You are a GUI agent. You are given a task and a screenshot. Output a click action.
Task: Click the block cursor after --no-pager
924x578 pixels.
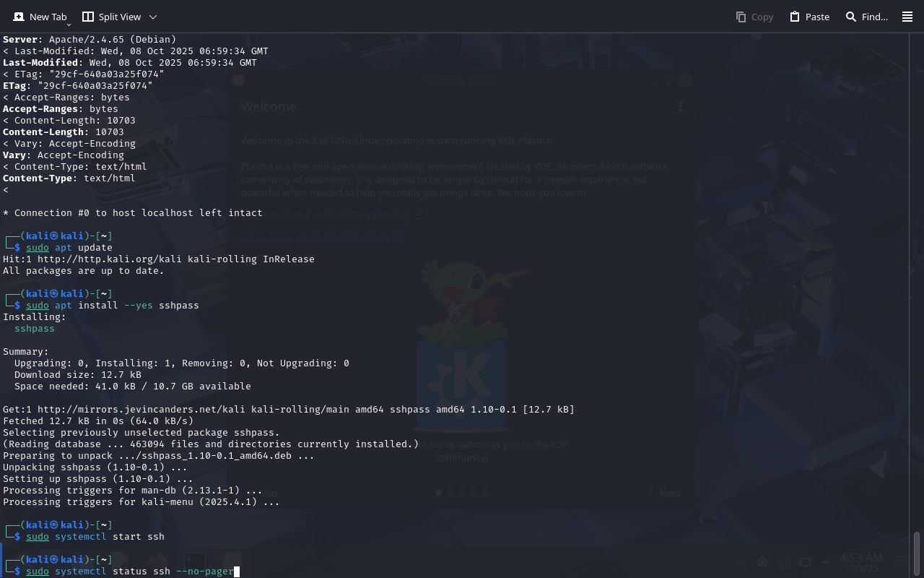237,571
